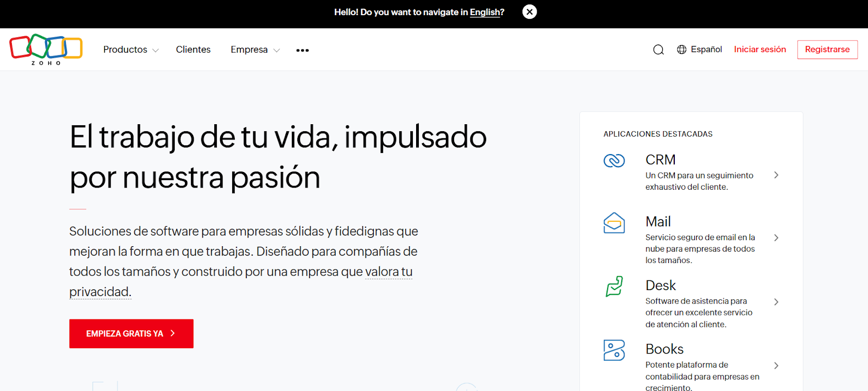Open the Mail application title
The height and width of the screenshot is (391, 868).
(x=658, y=222)
